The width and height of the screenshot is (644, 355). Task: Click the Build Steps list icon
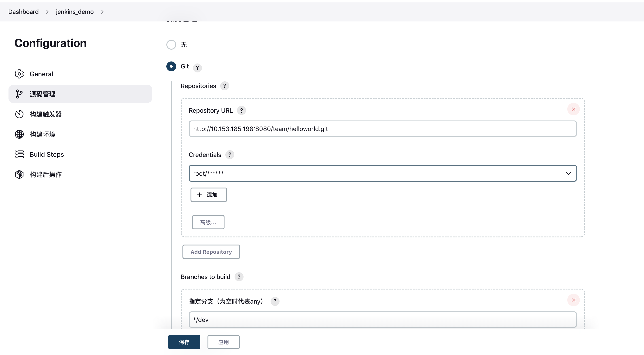[19, 154]
